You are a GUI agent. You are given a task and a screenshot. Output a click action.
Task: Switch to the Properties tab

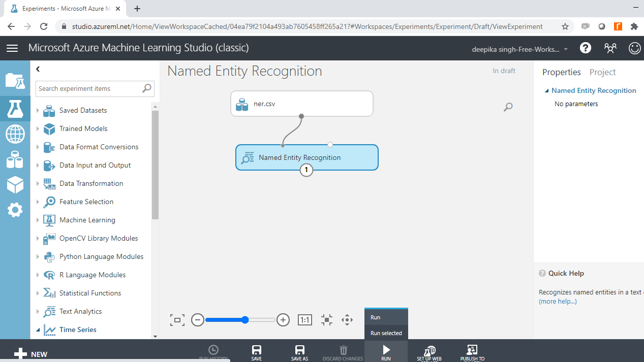pos(561,72)
